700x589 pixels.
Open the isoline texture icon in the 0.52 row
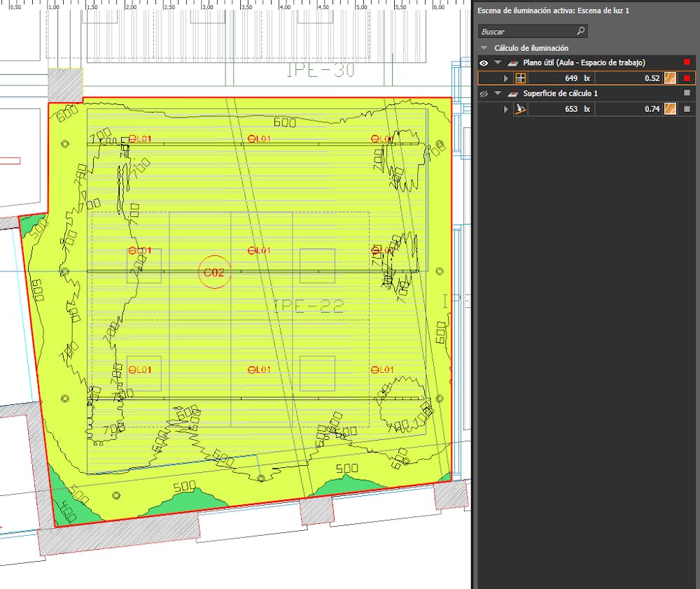(671, 78)
